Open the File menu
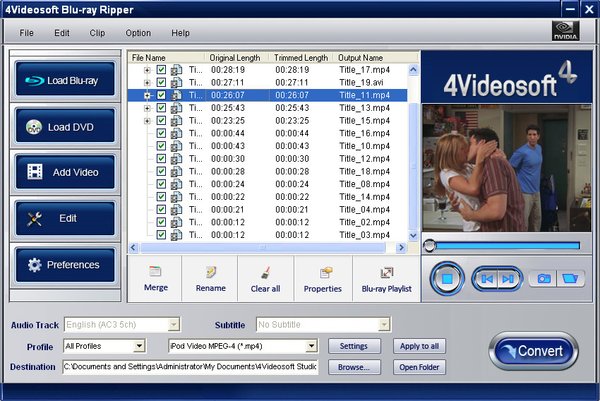 (26, 33)
